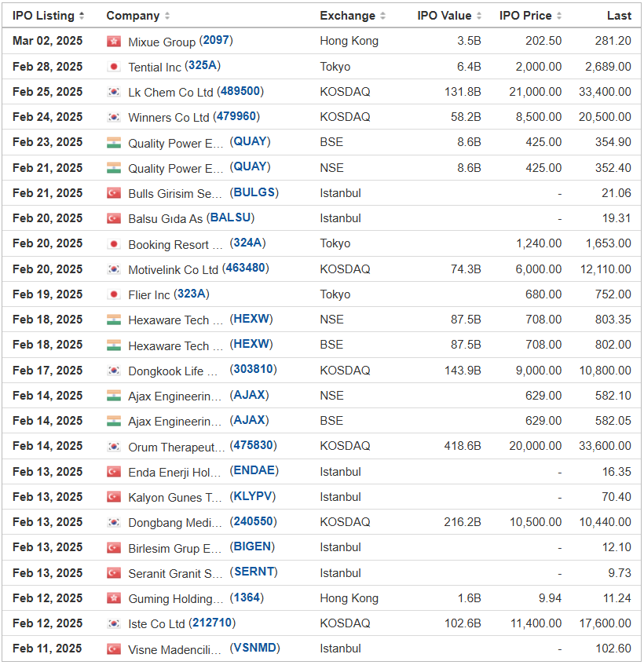644x665 pixels.
Task: Click Japan flag beside Booking Resort
Action: pos(114,243)
